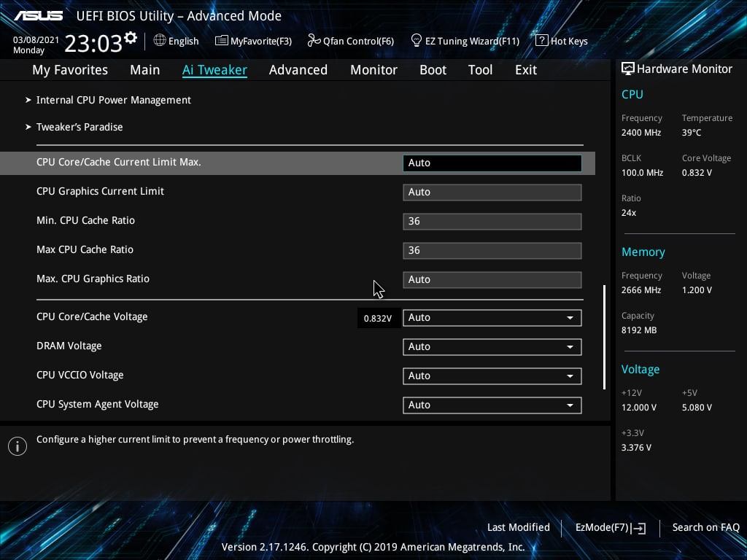Image resolution: width=747 pixels, height=560 pixels.
Task: Click Max. CPU Graphics Ratio label
Action: click(x=93, y=279)
